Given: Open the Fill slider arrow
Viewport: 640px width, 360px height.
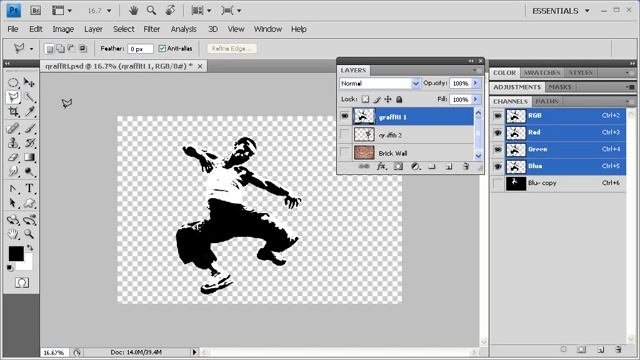Looking at the screenshot, I should coord(476,99).
